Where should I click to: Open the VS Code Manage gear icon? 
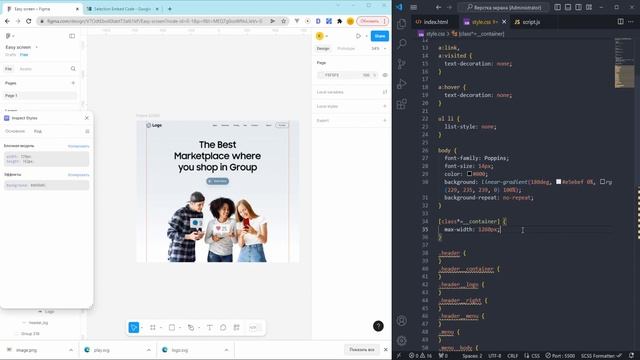pyautogui.click(x=402, y=340)
